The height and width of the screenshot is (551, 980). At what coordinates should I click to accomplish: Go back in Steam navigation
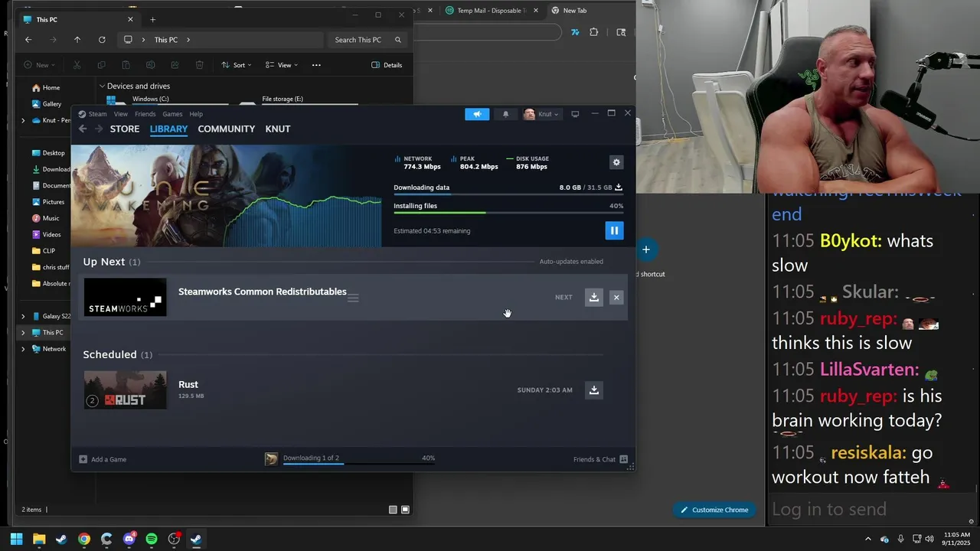tap(83, 129)
